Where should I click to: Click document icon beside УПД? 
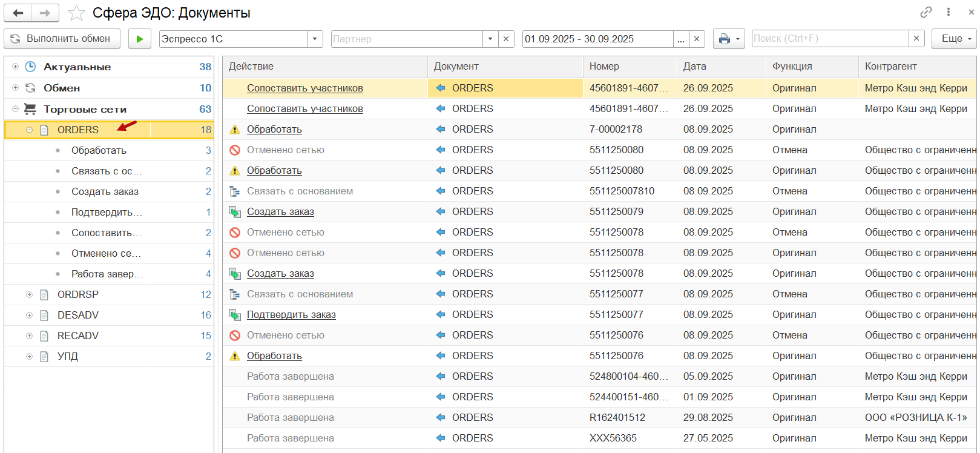pyautogui.click(x=44, y=356)
